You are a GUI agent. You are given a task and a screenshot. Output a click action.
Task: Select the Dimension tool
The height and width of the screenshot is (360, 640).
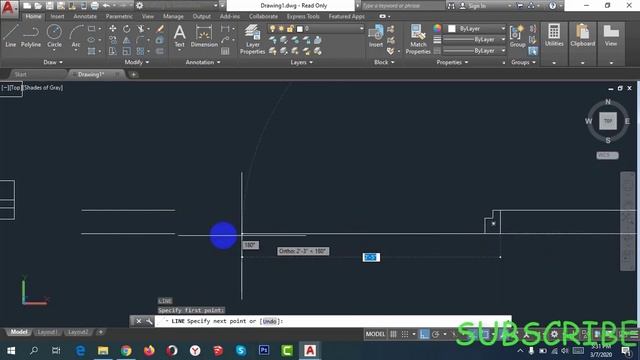(x=204, y=36)
